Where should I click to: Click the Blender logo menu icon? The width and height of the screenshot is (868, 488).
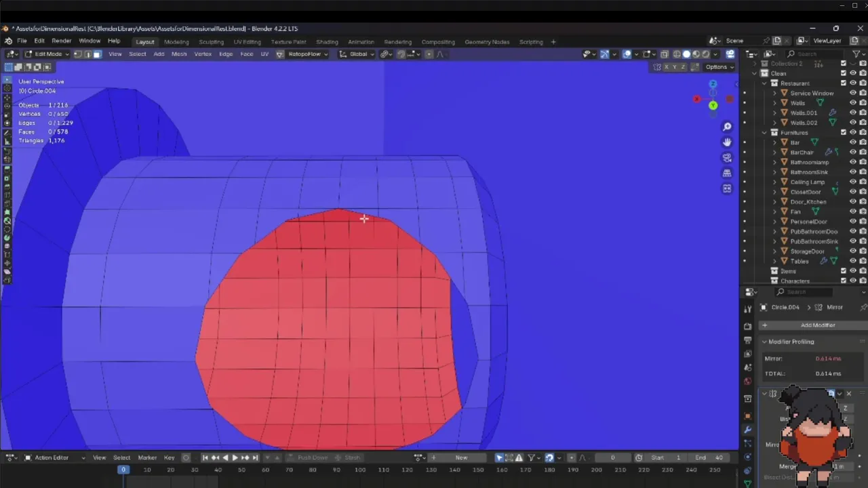[x=8, y=41]
